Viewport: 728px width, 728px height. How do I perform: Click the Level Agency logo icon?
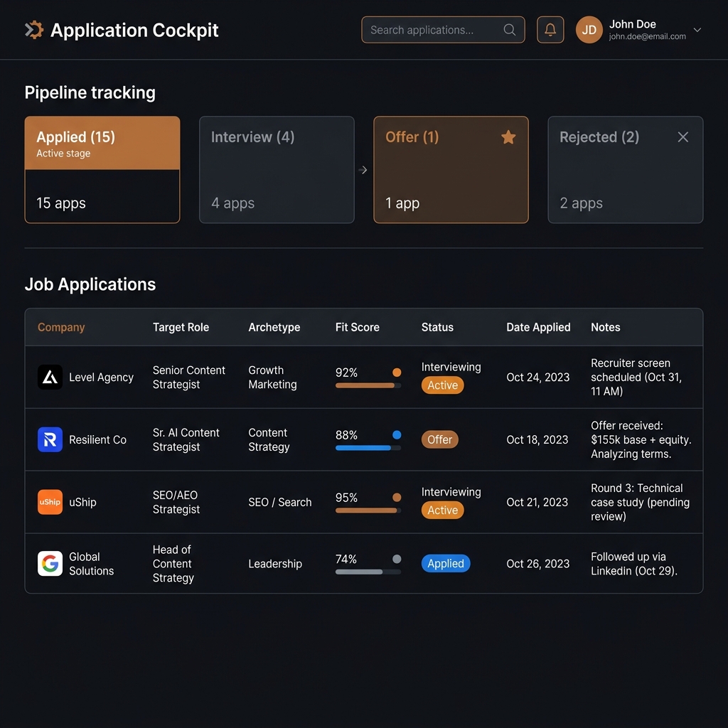pos(50,377)
